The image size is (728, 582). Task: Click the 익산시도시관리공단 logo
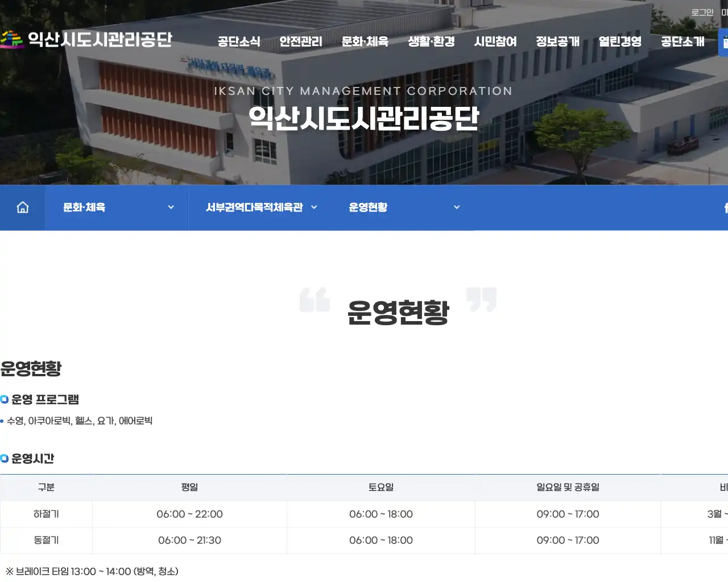point(88,39)
